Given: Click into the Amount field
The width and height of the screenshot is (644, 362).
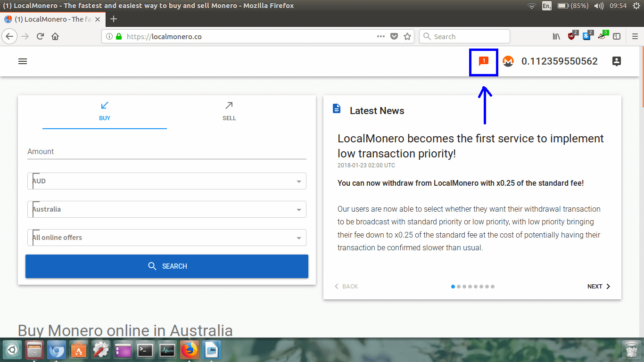Looking at the screenshot, I should tap(167, 151).
